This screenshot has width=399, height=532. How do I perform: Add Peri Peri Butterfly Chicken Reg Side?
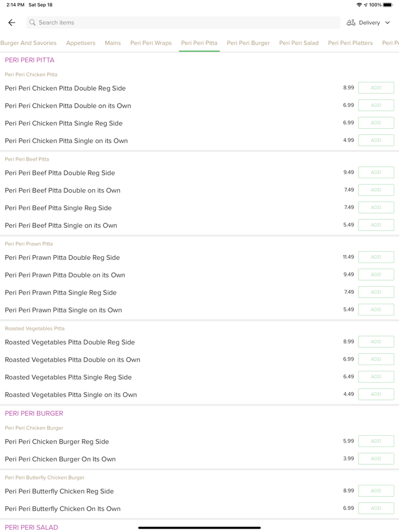[376, 490]
